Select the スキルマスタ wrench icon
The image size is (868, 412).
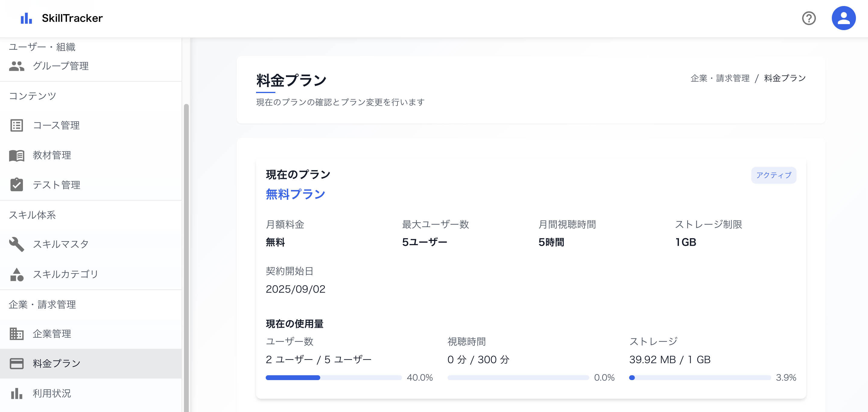[17, 244]
